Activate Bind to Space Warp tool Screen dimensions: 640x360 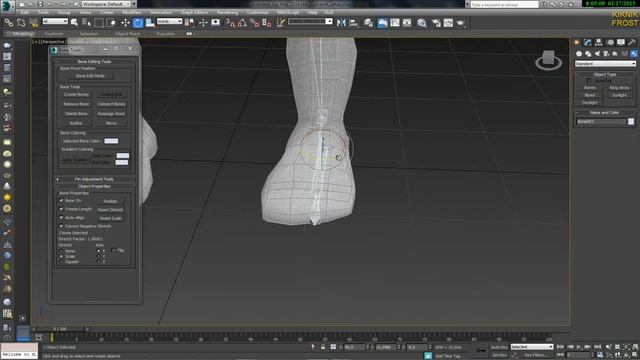coord(33,23)
